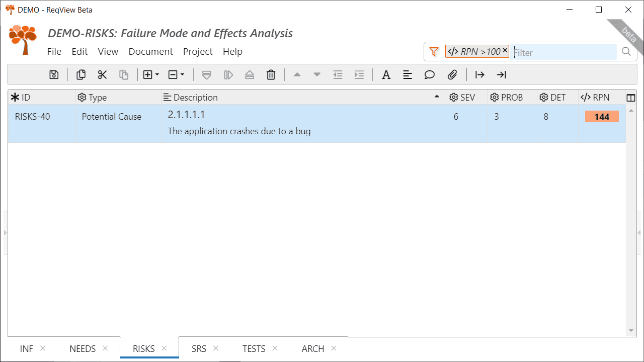644x362 pixels.
Task: Sort by the Description column header
Action: tap(304, 98)
